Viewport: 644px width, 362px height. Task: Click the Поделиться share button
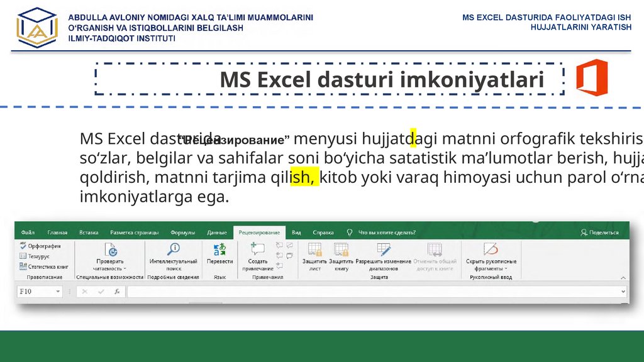599,233
